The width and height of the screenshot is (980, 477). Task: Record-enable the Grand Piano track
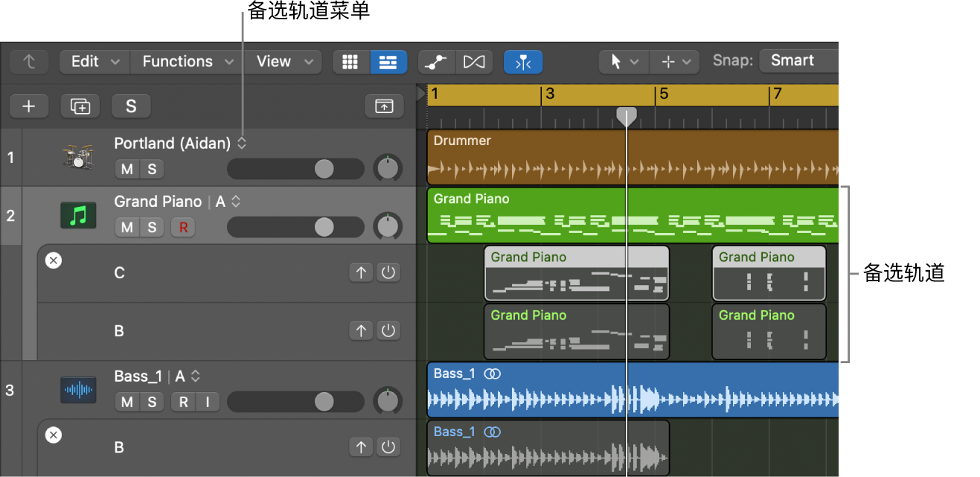[182, 228]
